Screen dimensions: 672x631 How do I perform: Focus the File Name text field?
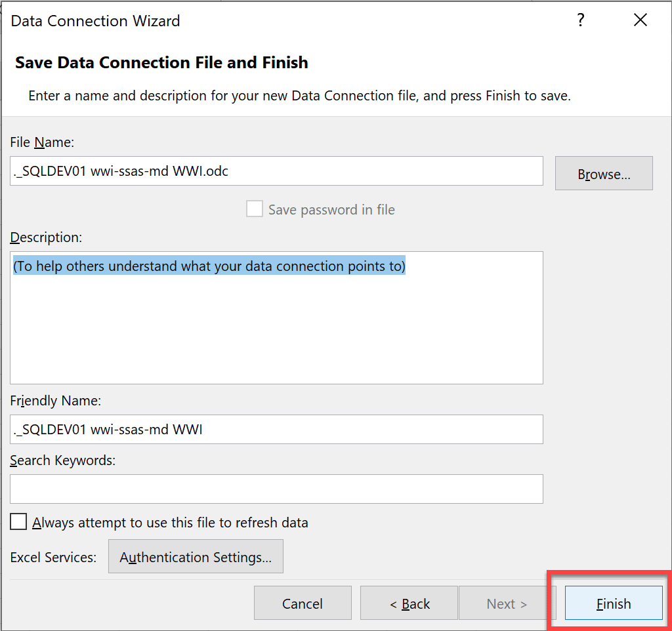coord(276,171)
